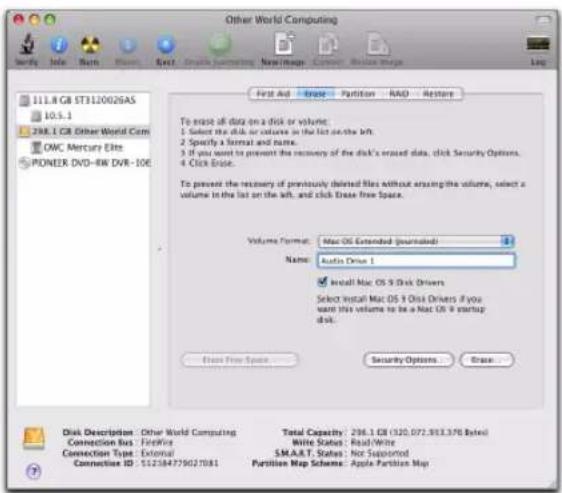Viewport: 562px width, 493px height.
Task: Toggle Install Mac OS 9 Disk Drivers checkbox
Action: point(322,282)
